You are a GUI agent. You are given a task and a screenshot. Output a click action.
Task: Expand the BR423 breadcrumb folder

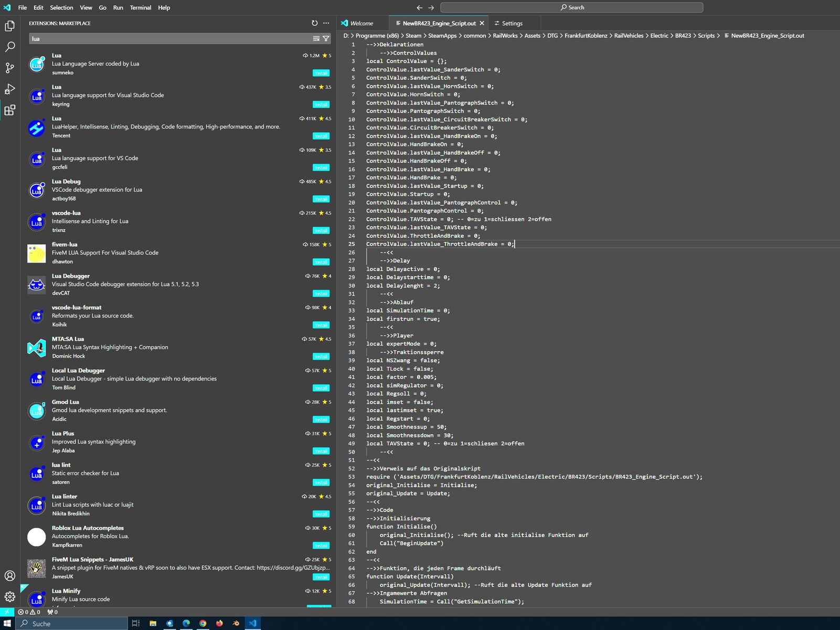point(683,36)
